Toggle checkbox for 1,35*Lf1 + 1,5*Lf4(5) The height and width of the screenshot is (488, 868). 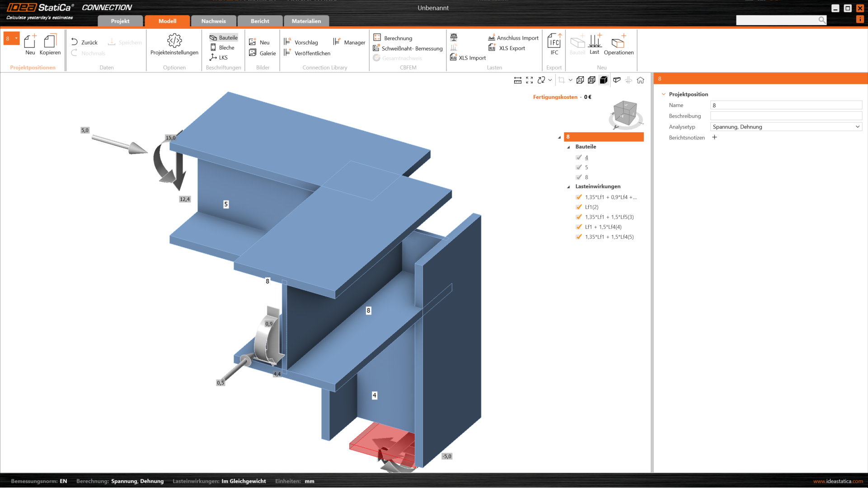click(579, 237)
